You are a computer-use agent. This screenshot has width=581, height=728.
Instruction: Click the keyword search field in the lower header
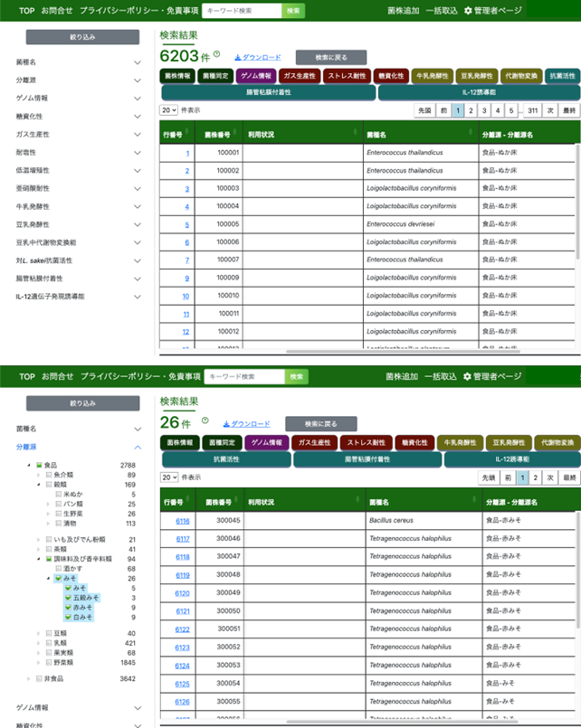pyautogui.click(x=244, y=376)
